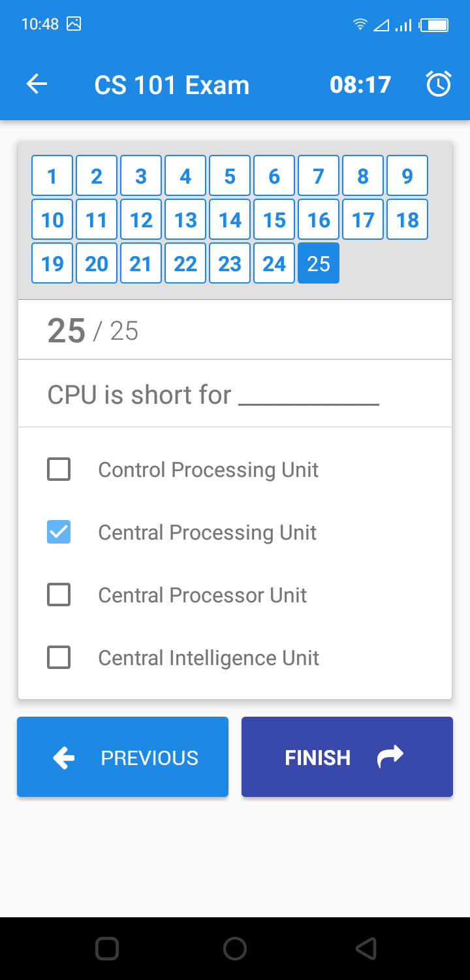Check the Control Processing Unit checkbox
Image resolution: width=470 pixels, height=980 pixels.
coord(59,469)
